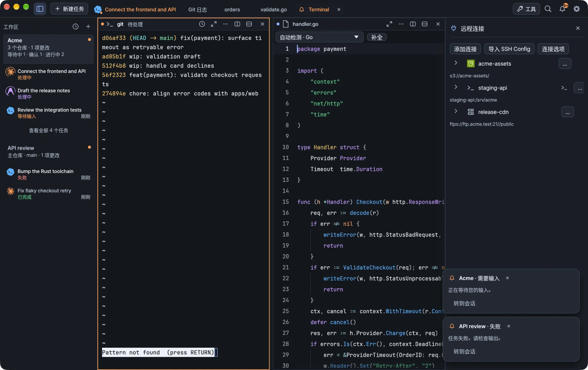Open more options for handler.go pane
Screen dimensions: 588x370
(401, 24)
